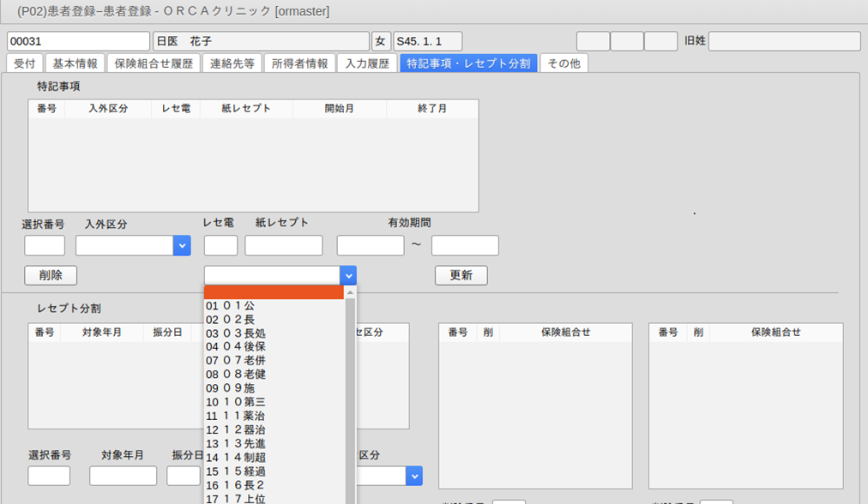
Task: Select 13 先進 list entry
Action: coord(233,443)
